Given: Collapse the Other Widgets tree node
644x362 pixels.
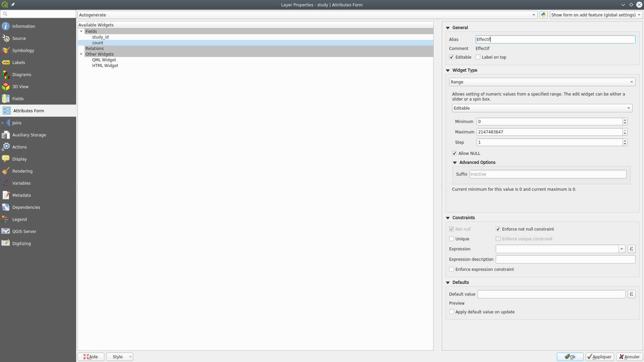Looking at the screenshot, I should point(81,54).
